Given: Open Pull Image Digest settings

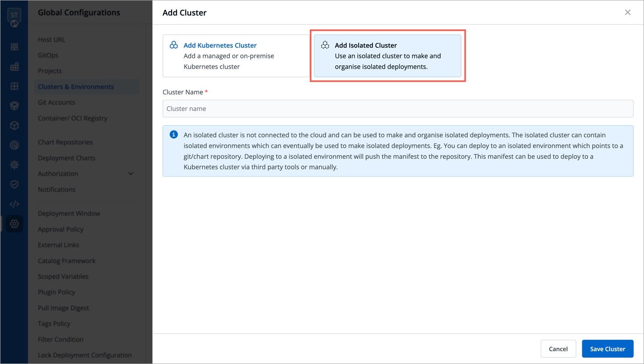Looking at the screenshot, I should 63,308.
